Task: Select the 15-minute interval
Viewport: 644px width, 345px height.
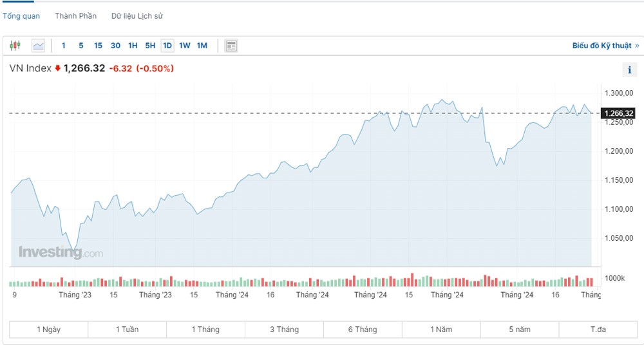Action: click(98, 46)
